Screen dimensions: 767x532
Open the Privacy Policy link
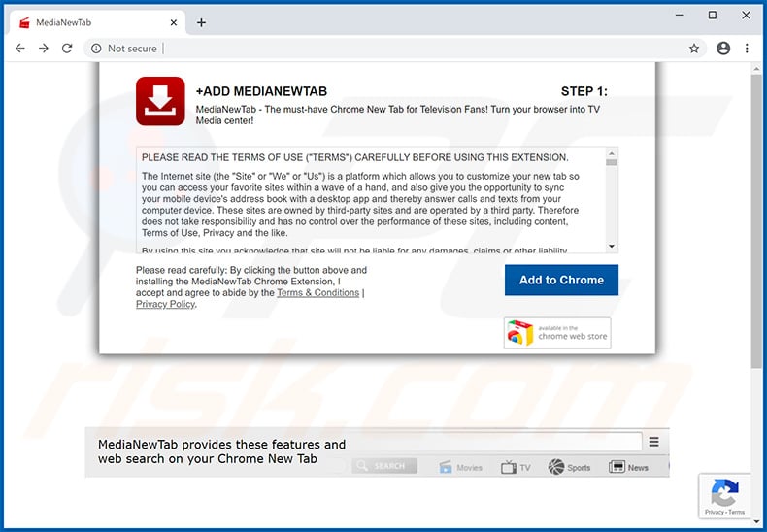pyautogui.click(x=165, y=304)
